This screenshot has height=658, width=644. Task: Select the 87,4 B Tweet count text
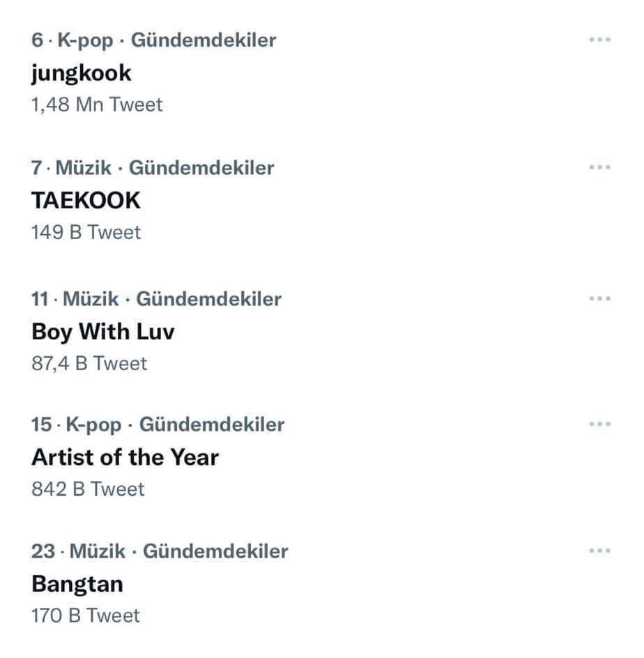click(x=89, y=363)
